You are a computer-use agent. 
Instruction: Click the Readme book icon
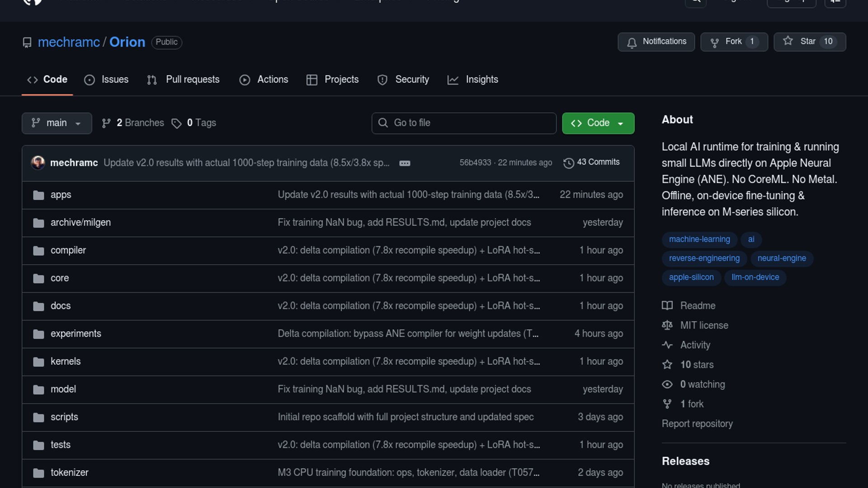pyautogui.click(x=667, y=306)
